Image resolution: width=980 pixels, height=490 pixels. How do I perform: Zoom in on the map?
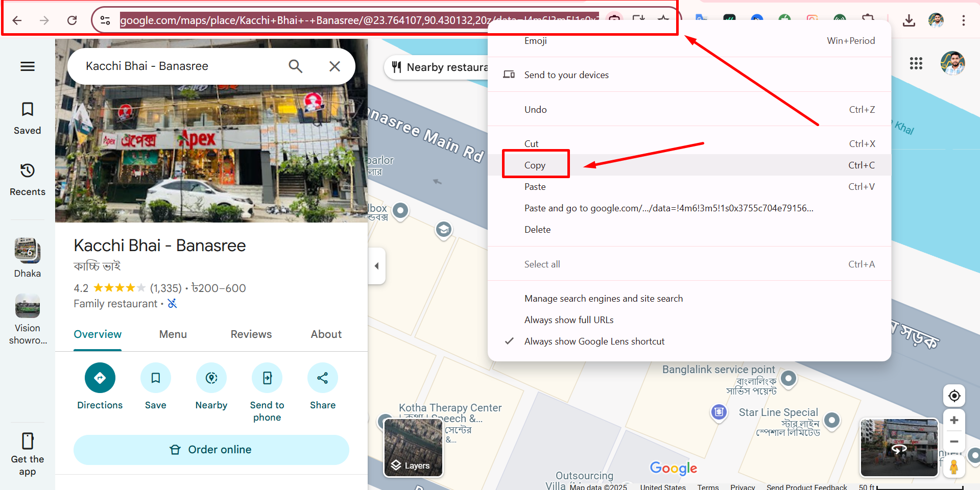pyautogui.click(x=954, y=420)
